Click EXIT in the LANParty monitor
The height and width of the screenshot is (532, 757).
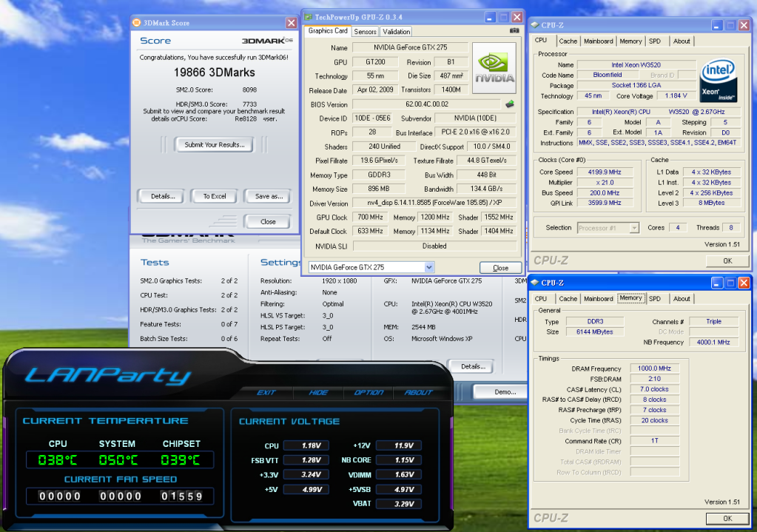coord(266,392)
